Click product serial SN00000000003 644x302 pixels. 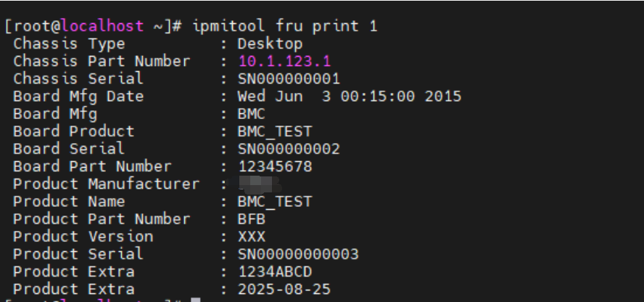[x=298, y=254]
